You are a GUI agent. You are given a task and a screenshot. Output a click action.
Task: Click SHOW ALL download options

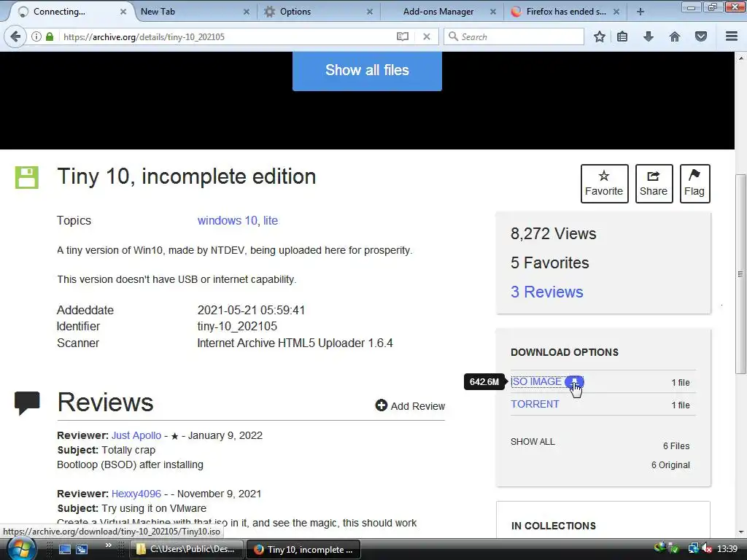(x=533, y=442)
